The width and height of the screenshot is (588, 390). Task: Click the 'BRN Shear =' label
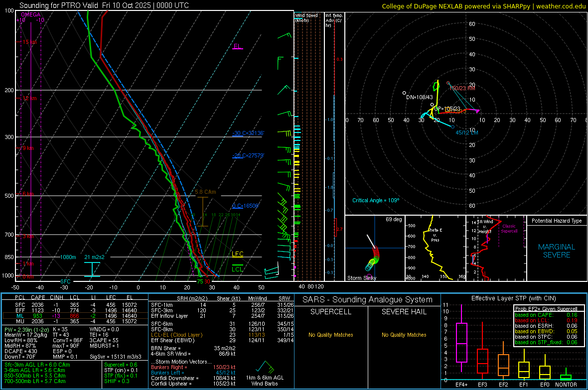coord(166,348)
